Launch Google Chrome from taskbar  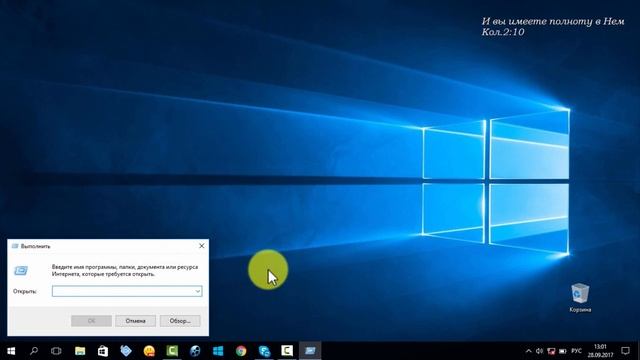[x=241, y=351]
